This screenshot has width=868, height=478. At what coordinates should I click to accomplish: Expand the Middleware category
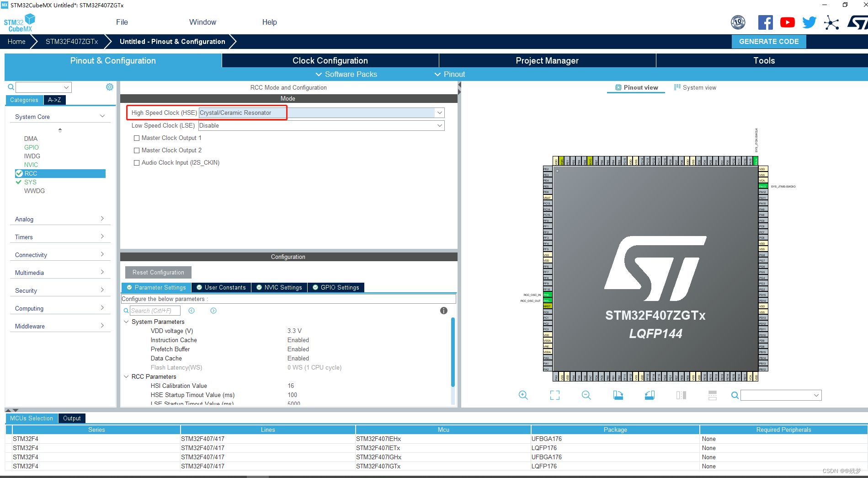click(x=102, y=326)
